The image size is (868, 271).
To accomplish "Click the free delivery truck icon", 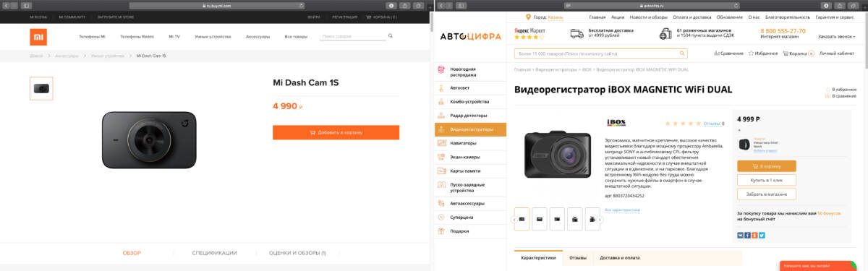I will coord(576,33).
